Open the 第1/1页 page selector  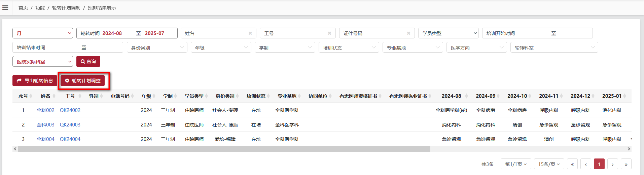(x=516, y=164)
